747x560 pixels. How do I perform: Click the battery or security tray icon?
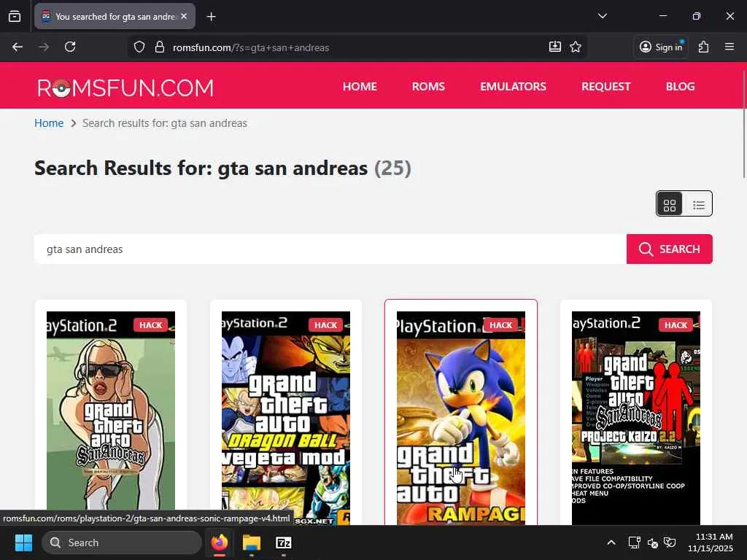(670, 542)
